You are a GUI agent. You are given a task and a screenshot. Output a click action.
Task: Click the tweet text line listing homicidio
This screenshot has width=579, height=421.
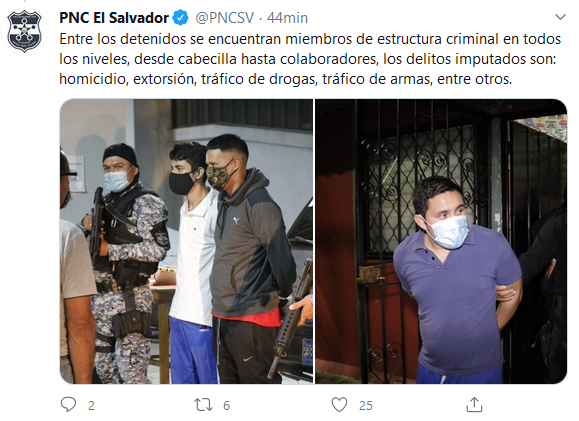point(285,79)
